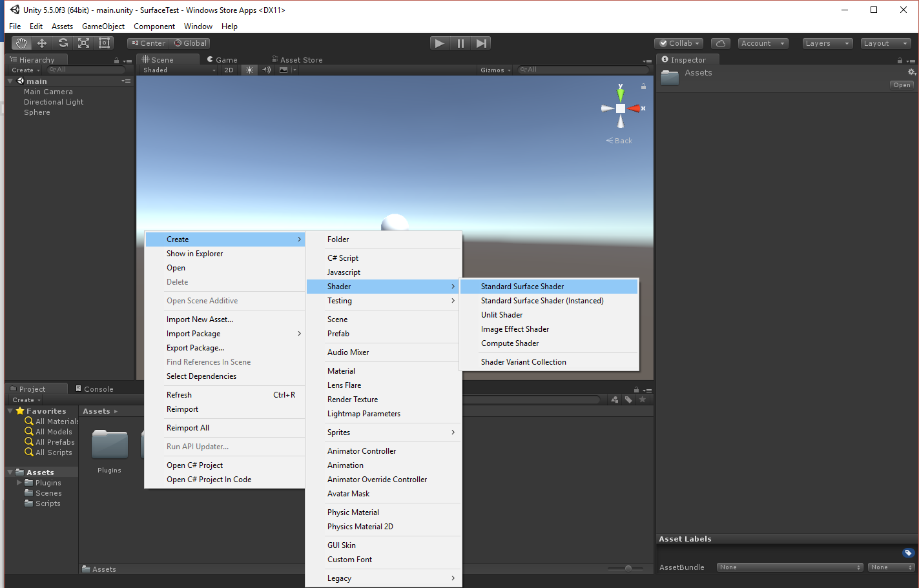Select All Materials favorite search
This screenshot has height=588, width=919.
coord(52,421)
